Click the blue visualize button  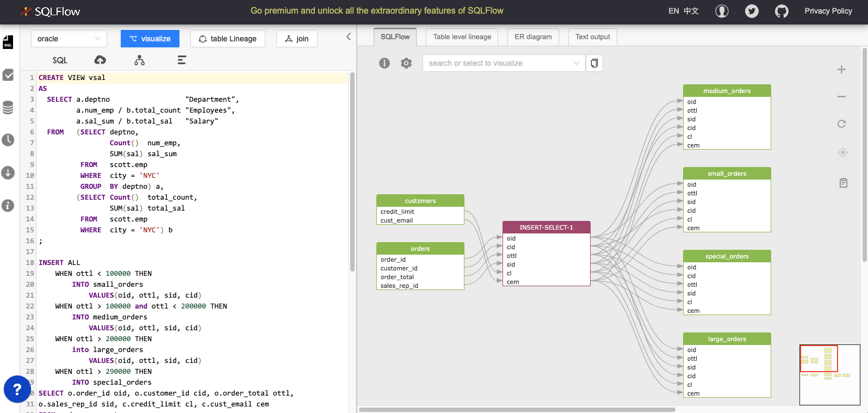[150, 39]
